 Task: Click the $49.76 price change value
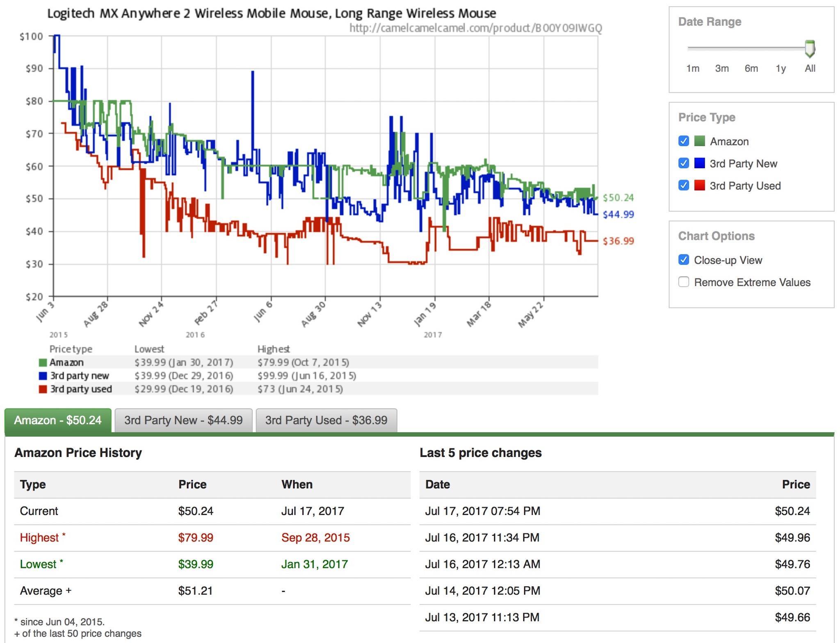[x=792, y=564]
